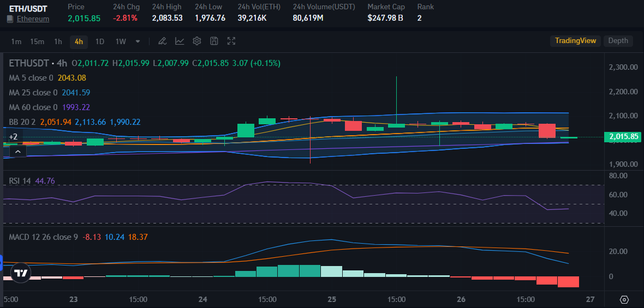Open chart settings gear icon
The image size is (644, 308).
(x=197, y=41)
